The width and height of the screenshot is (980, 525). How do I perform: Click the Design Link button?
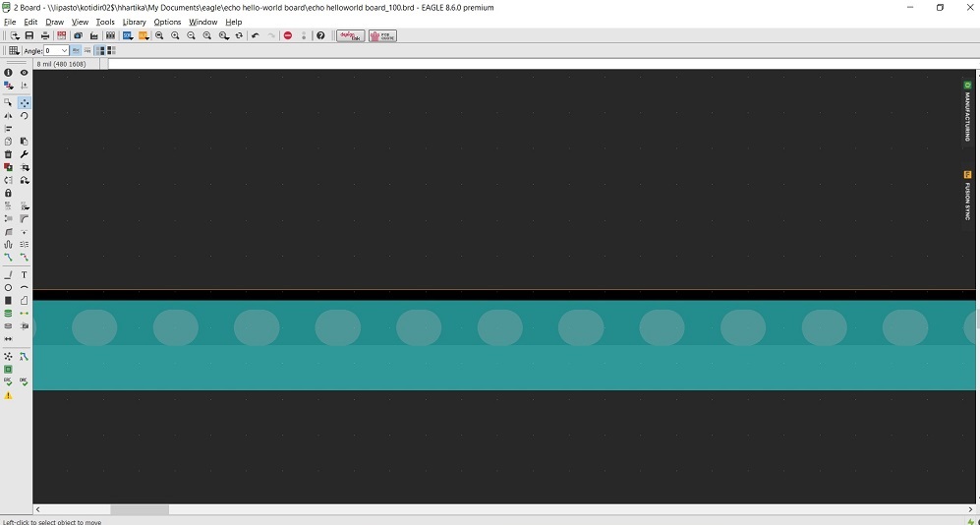click(351, 35)
